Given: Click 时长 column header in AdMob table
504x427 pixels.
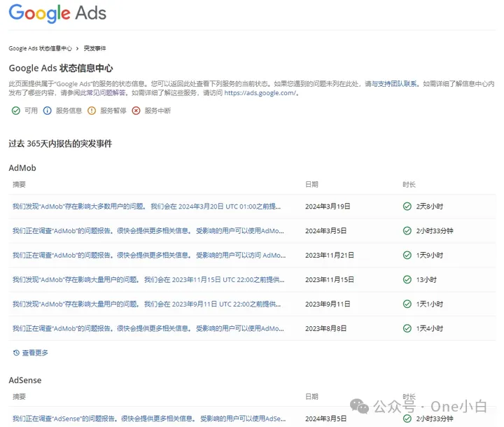Looking at the screenshot, I should [409, 184].
